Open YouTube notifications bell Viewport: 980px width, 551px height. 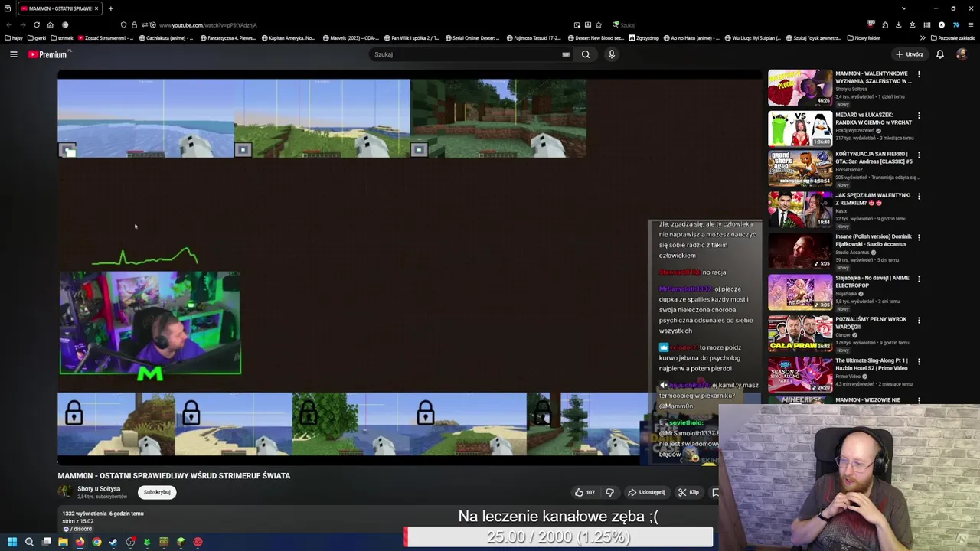point(940,54)
